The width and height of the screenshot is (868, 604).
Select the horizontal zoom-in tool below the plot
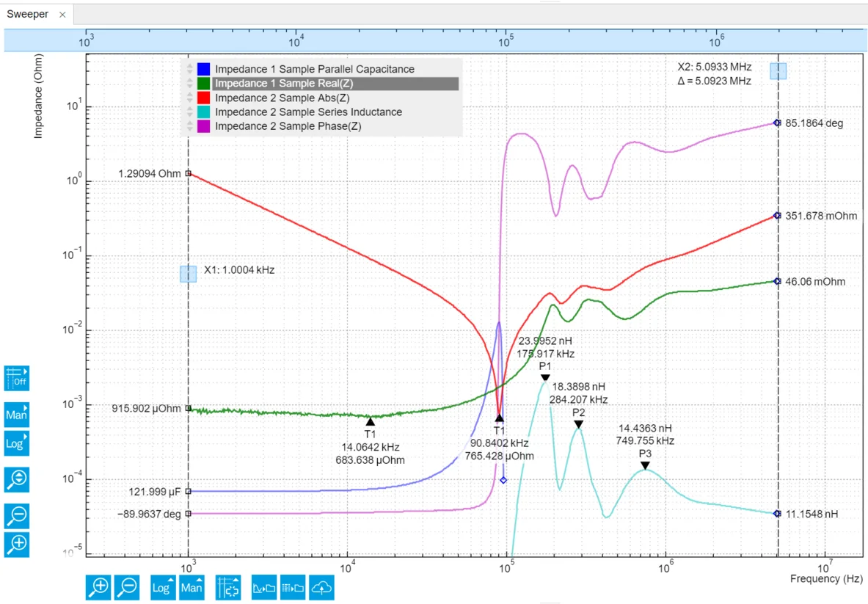98,587
